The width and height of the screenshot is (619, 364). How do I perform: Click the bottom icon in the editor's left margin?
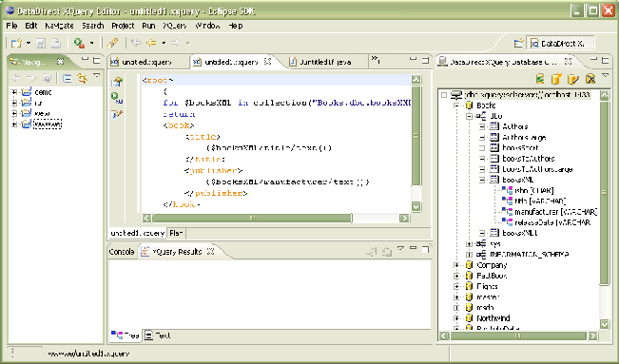[x=117, y=114]
